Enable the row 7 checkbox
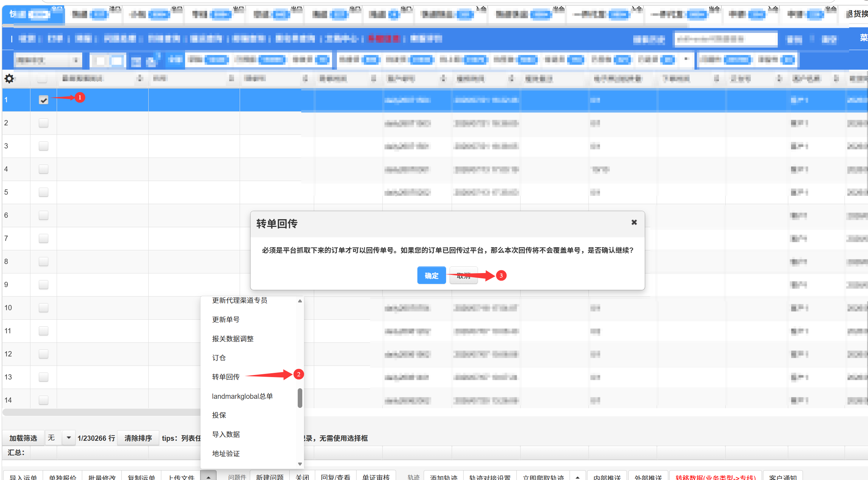 (x=43, y=238)
